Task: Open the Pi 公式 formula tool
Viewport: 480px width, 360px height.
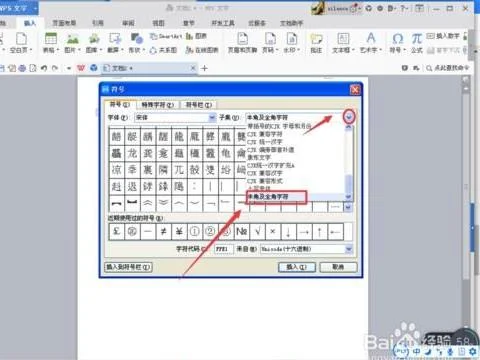Action: [x=417, y=43]
